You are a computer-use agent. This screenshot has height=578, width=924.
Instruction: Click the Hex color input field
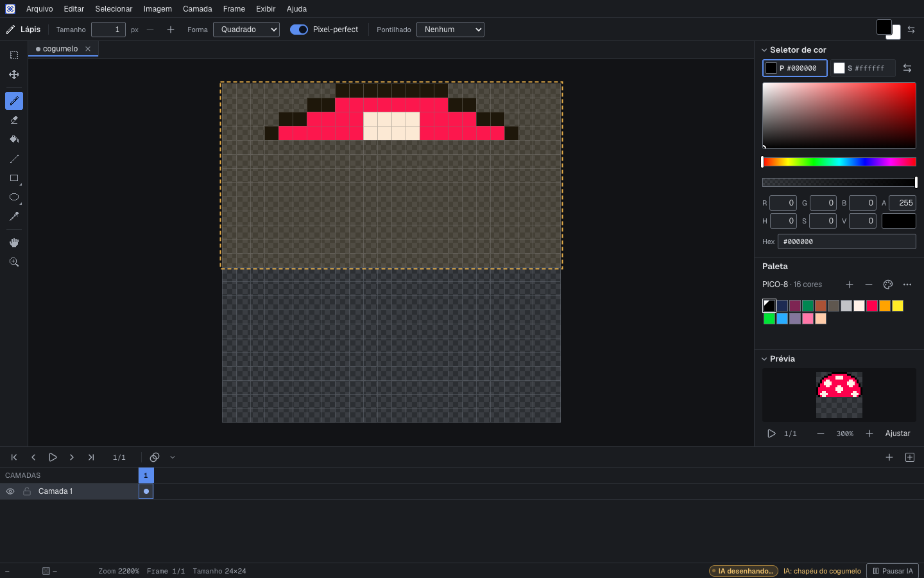[847, 241]
